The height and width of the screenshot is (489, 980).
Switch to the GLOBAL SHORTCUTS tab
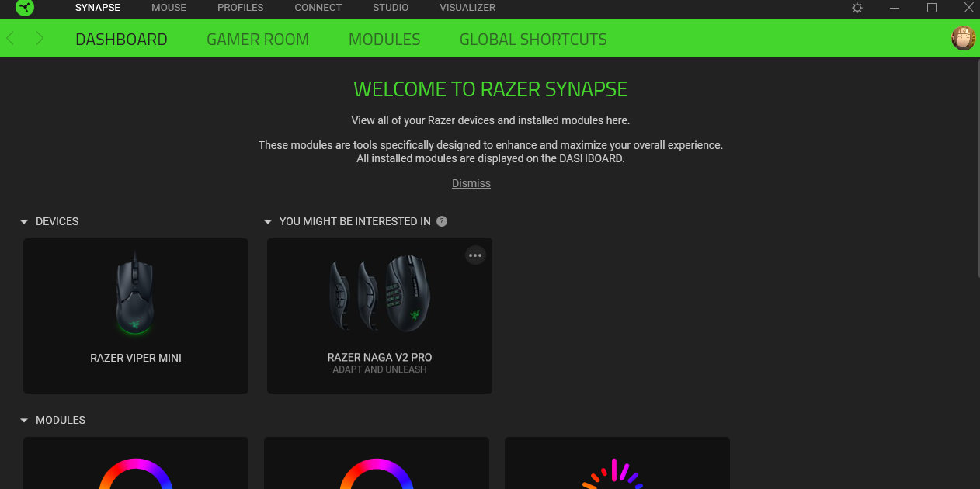[533, 39]
